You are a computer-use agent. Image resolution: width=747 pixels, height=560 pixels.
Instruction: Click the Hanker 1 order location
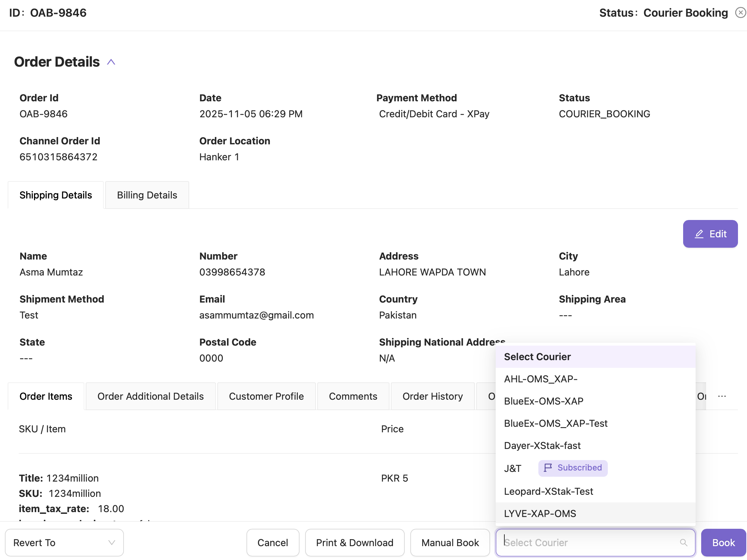219,157
